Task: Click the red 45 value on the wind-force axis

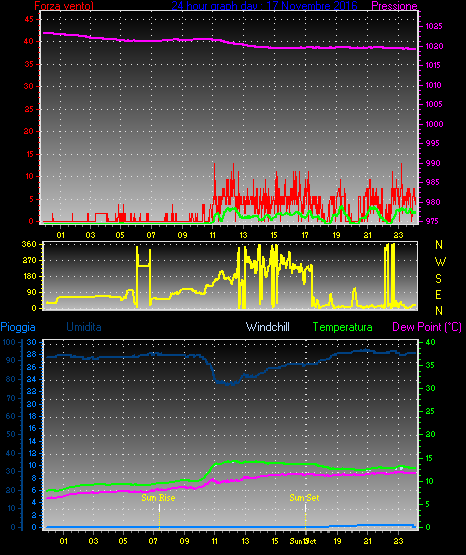Action: (29, 19)
